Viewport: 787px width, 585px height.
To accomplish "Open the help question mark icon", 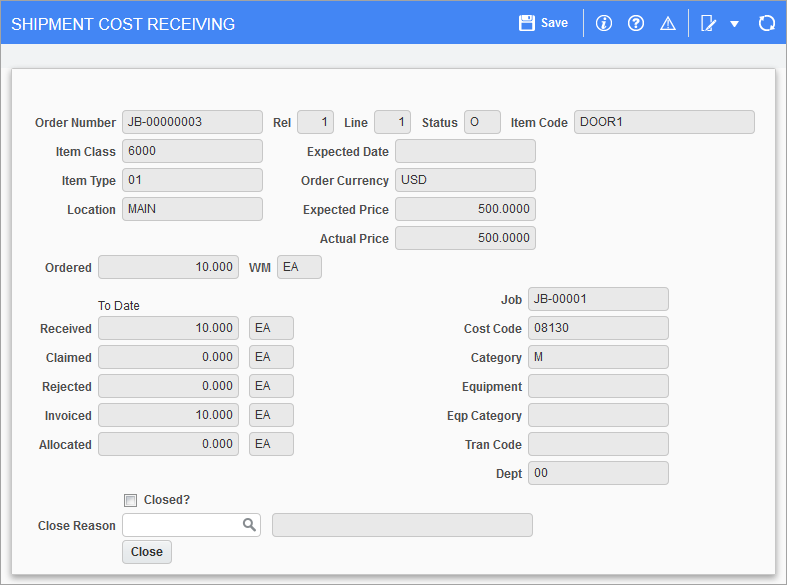I will (635, 23).
